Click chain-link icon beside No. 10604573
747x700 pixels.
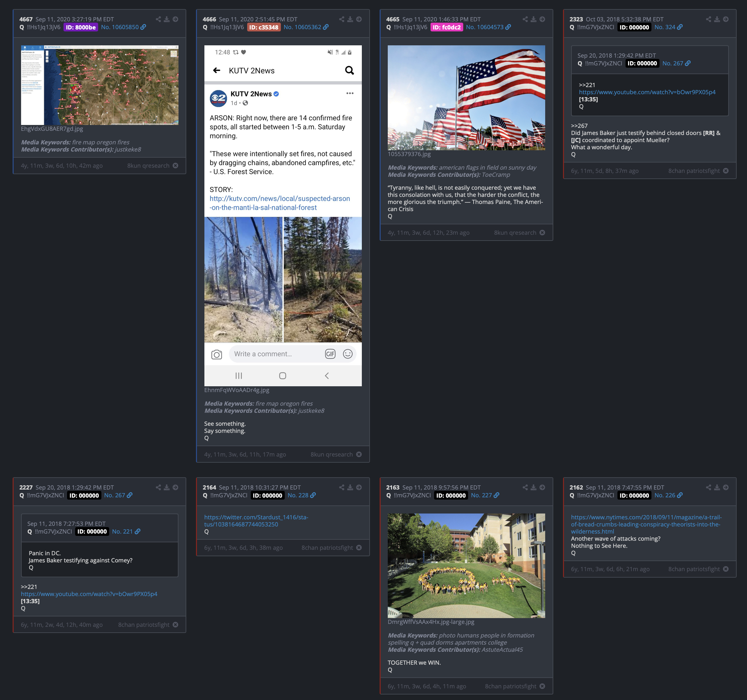click(x=508, y=27)
